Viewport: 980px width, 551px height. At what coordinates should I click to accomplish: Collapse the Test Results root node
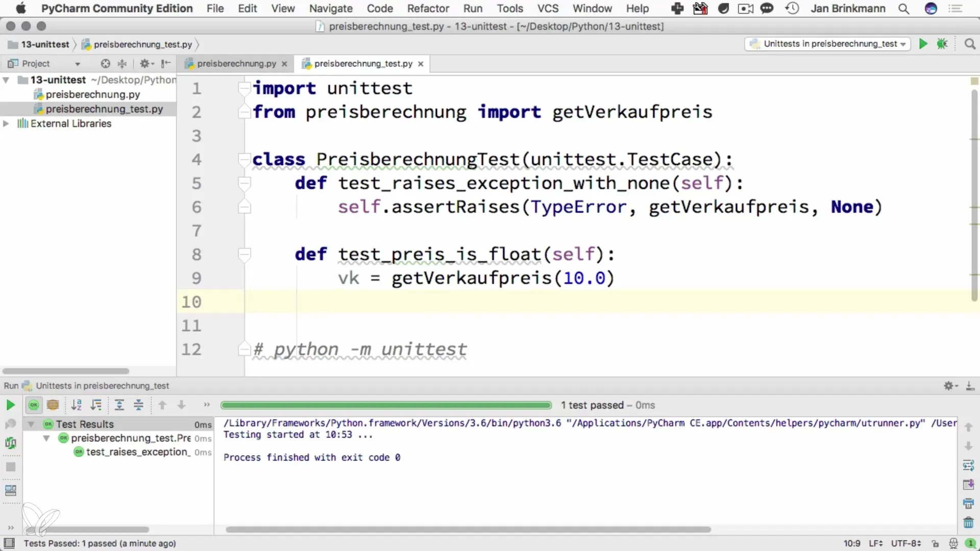31,424
